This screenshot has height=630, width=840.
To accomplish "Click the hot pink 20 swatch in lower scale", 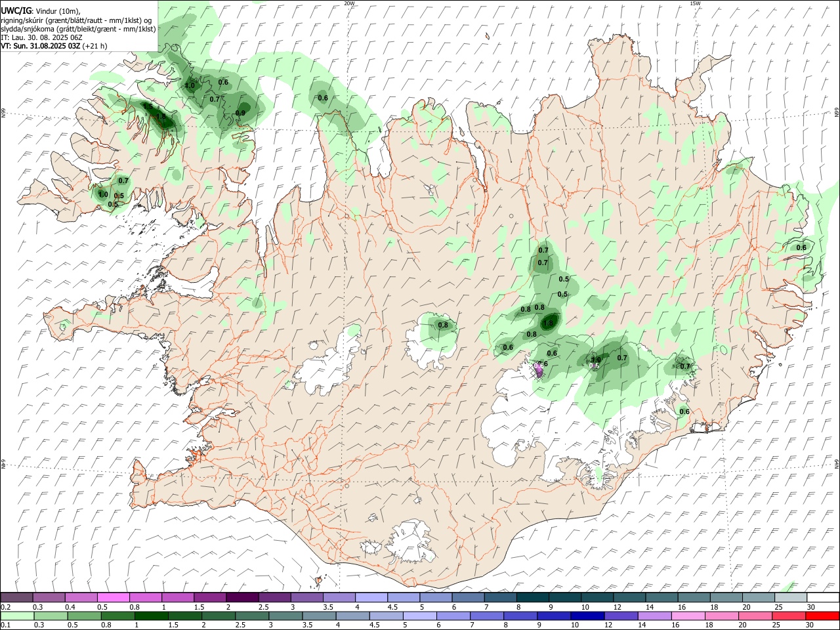I will [755, 616].
